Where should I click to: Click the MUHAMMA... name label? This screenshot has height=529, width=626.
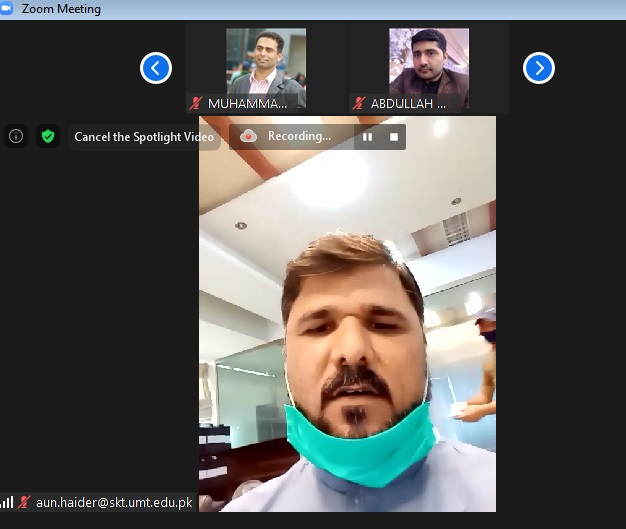(247, 103)
